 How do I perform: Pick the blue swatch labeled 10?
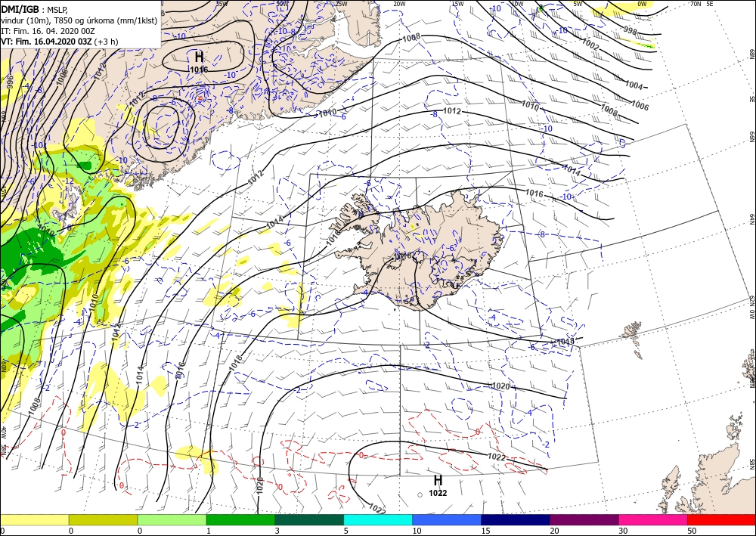coord(447,519)
